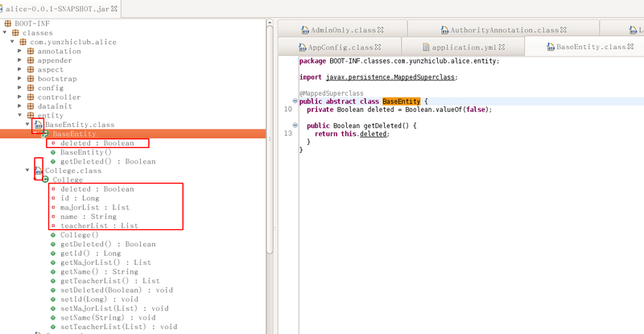The height and width of the screenshot is (334, 644).
Task: Expand the bootstrap package node
Action: pyautogui.click(x=19, y=78)
